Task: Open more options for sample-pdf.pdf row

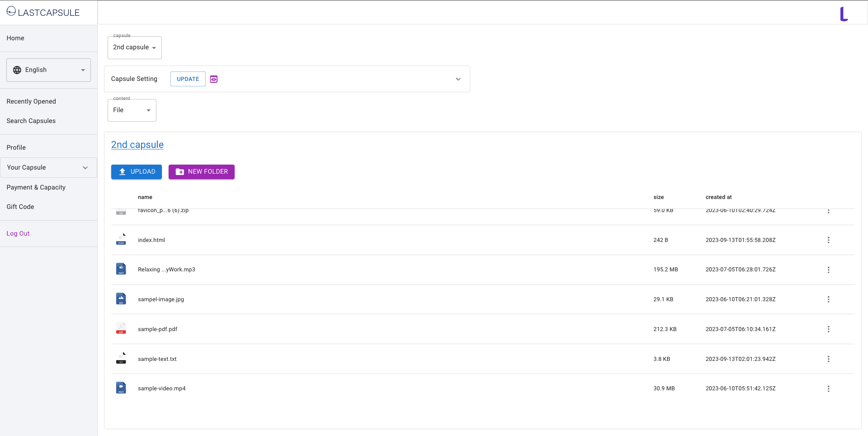Action: tap(828, 329)
